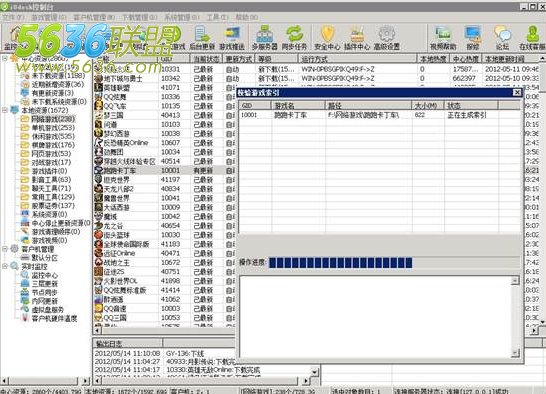This screenshot has width=546, height=394.
Task: Open the 安全中心 shield tool
Action: click(x=327, y=38)
